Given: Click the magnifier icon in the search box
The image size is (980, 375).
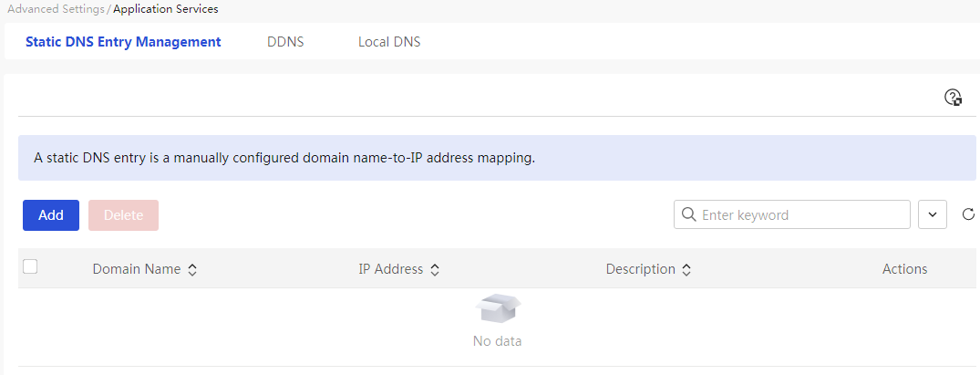Looking at the screenshot, I should click(688, 215).
